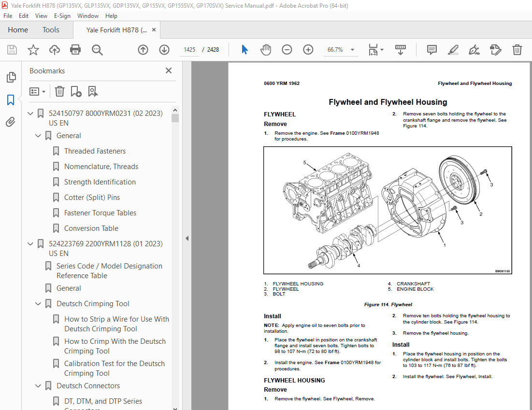This screenshot has width=532, height=410.
Task: Open the File menu
Action: [7, 16]
